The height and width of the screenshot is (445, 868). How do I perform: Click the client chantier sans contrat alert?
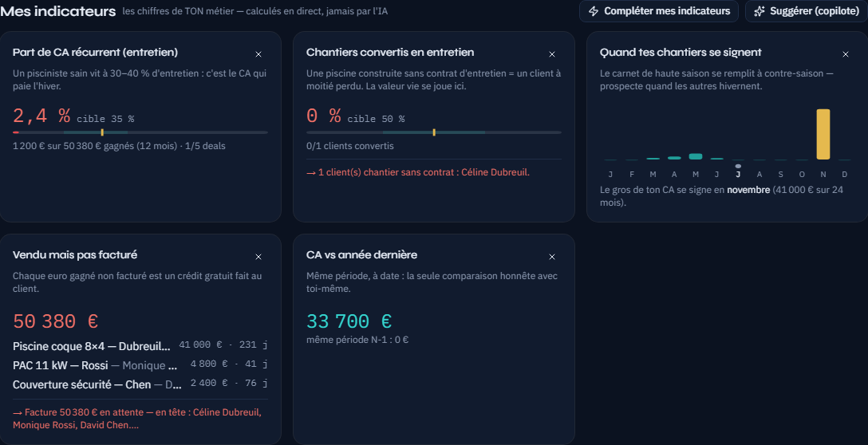pos(418,172)
